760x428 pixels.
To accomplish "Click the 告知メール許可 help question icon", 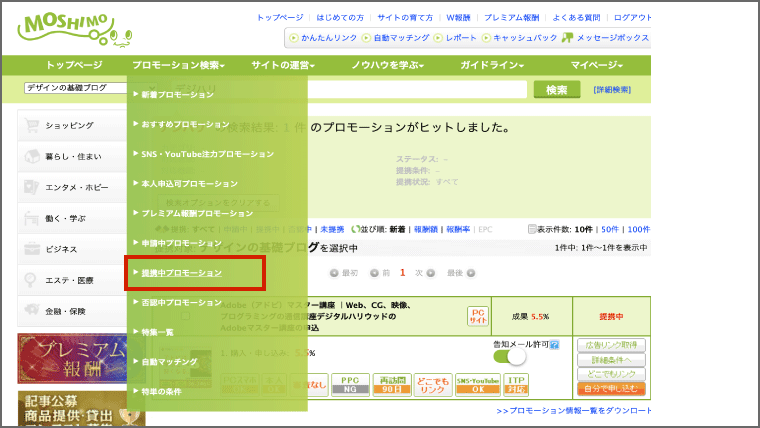I will click(x=554, y=345).
